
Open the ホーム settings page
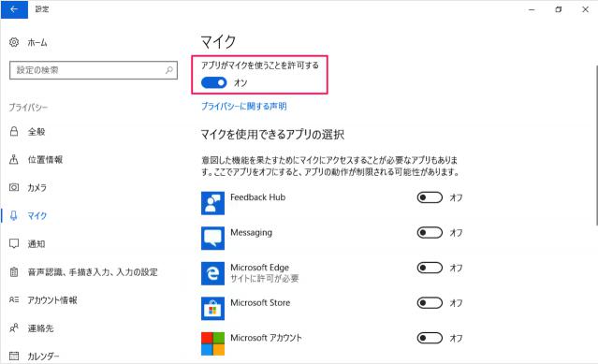click(x=37, y=42)
